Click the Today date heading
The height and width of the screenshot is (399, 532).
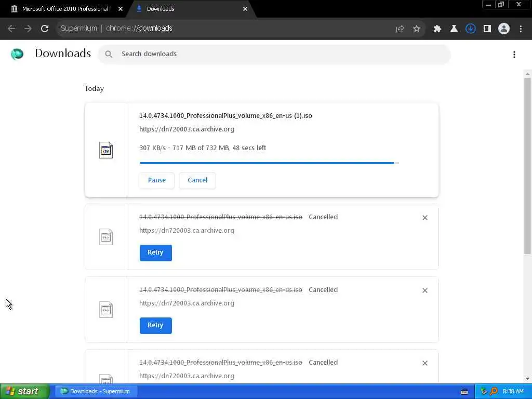(95, 89)
